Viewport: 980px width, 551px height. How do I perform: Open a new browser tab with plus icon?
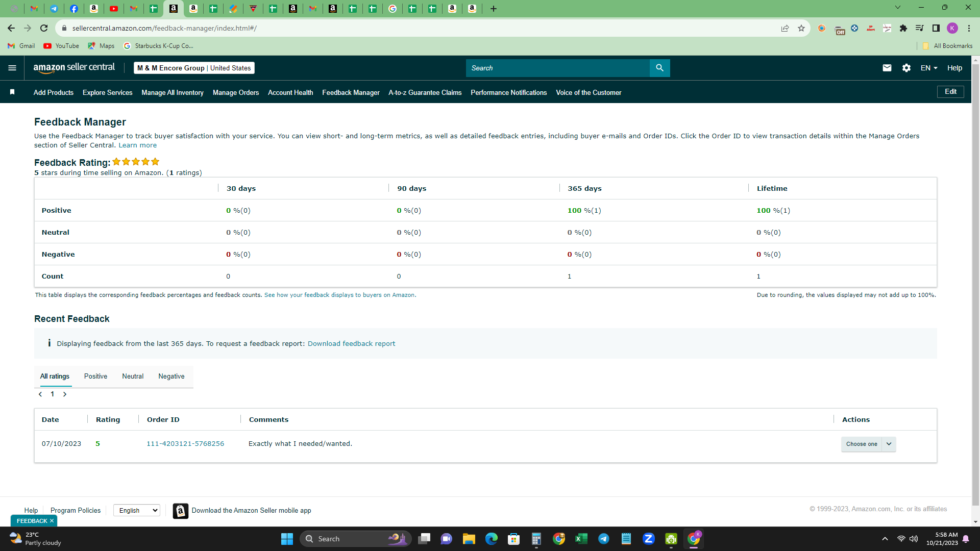[x=494, y=9]
